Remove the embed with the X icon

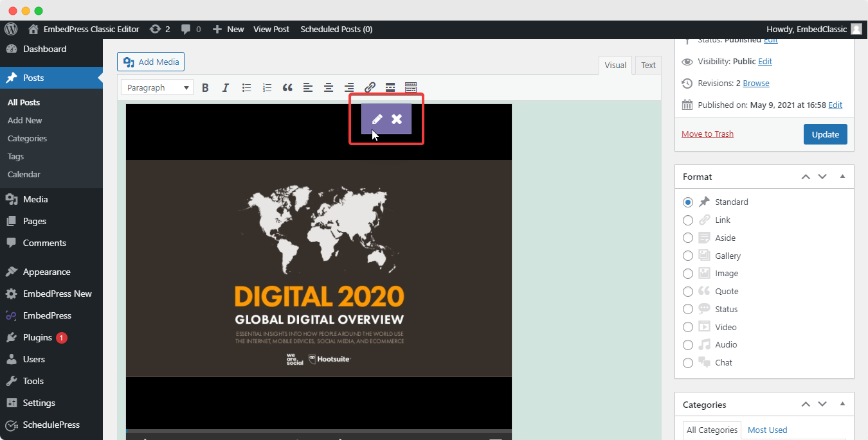pyautogui.click(x=397, y=119)
